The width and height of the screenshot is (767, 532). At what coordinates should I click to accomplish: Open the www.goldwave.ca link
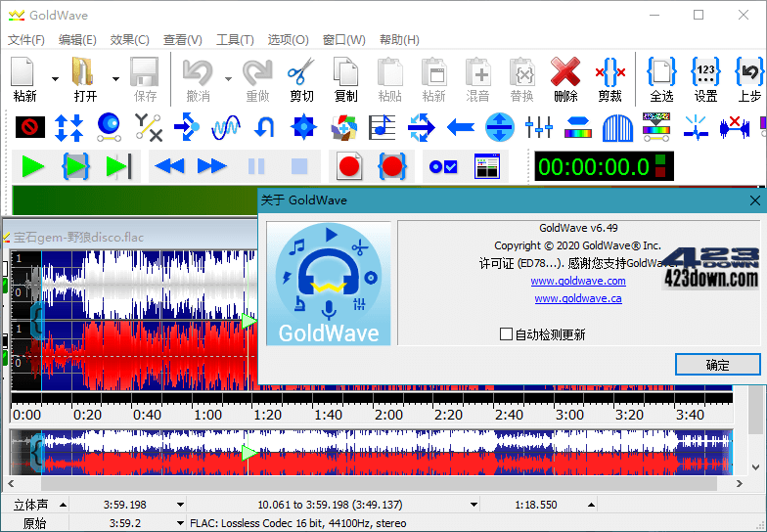click(x=578, y=298)
